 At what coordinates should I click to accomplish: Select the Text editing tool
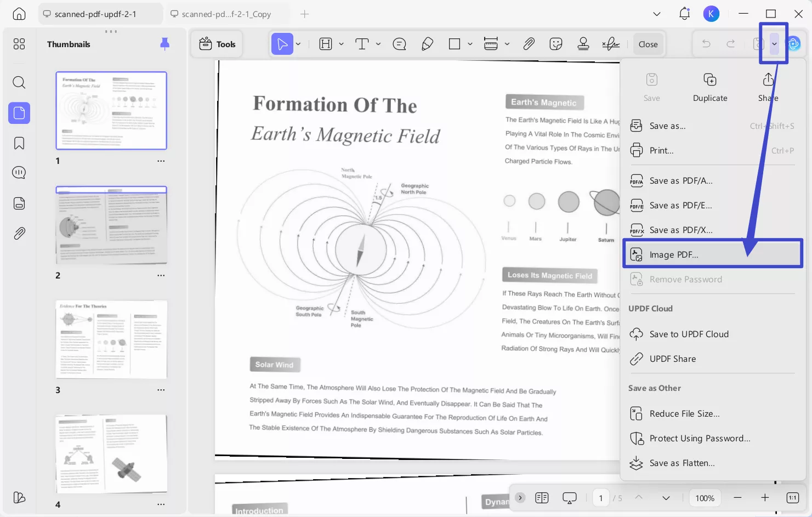pyautogui.click(x=361, y=44)
